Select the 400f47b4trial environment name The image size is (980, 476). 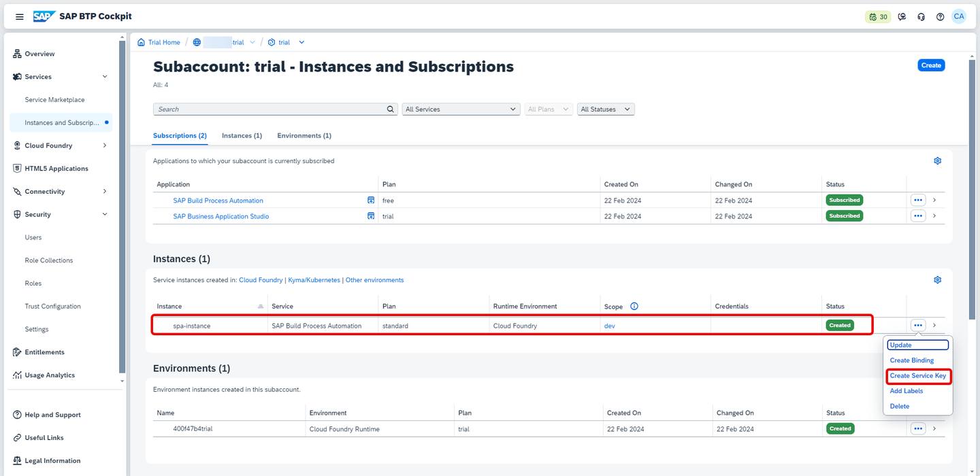point(193,428)
